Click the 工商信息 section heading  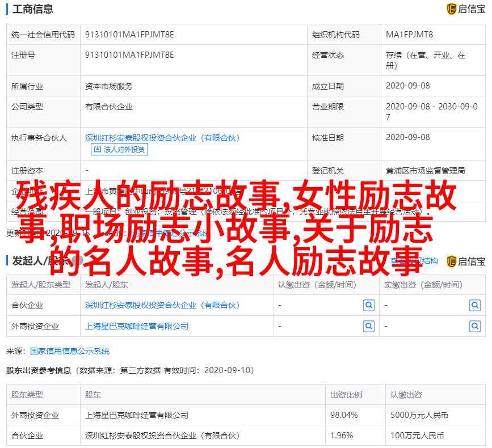33,9
